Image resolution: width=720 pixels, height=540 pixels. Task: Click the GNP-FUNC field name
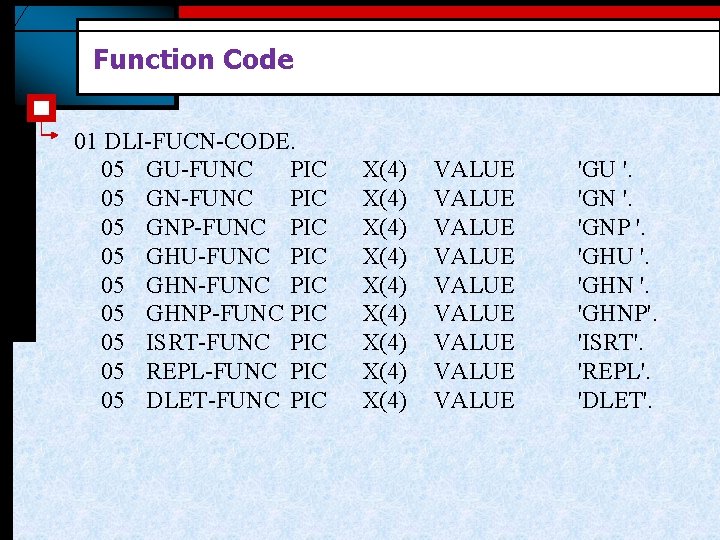206,227
